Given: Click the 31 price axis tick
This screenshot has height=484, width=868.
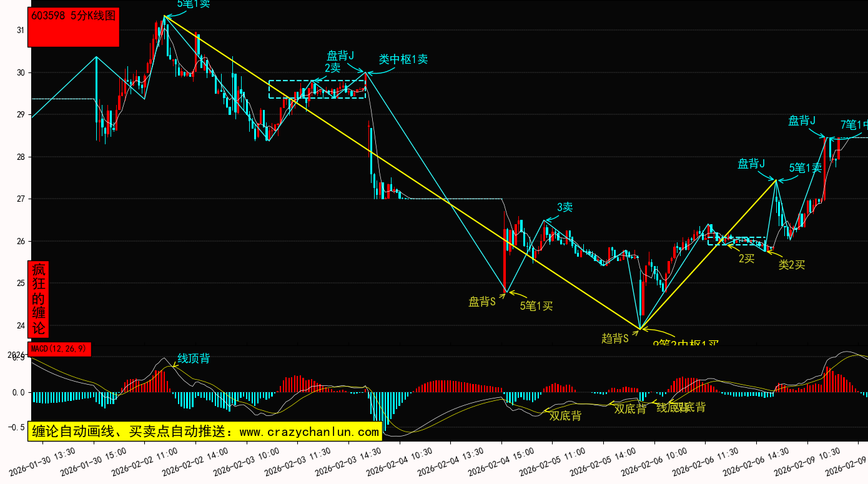Looking at the screenshot, I should 20,30.
